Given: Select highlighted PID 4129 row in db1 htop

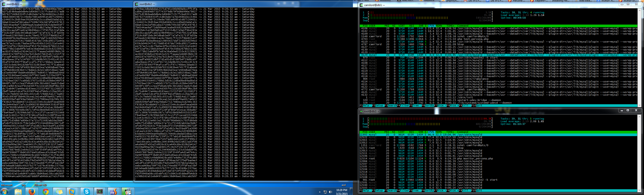Looking at the screenshot, I should coord(498,55).
